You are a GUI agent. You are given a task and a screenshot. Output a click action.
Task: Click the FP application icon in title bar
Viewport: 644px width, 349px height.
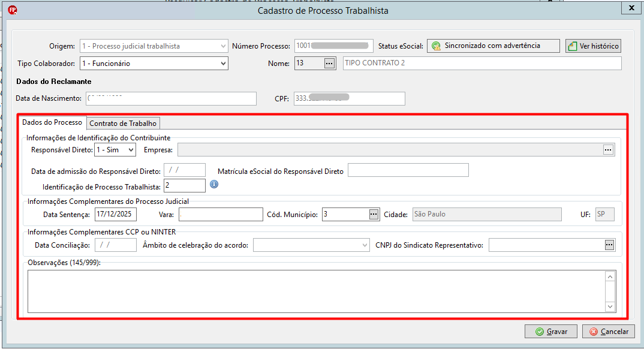click(13, 10)
